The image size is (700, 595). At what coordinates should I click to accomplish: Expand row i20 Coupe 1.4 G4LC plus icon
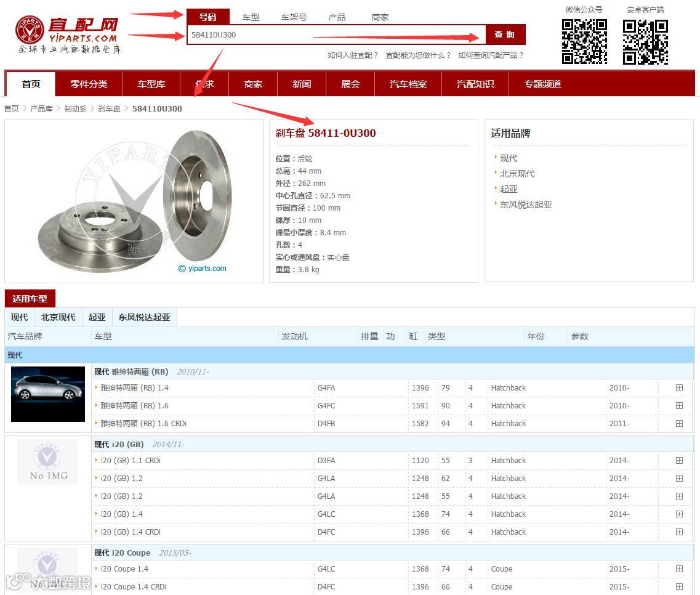(x=679, y=569)
